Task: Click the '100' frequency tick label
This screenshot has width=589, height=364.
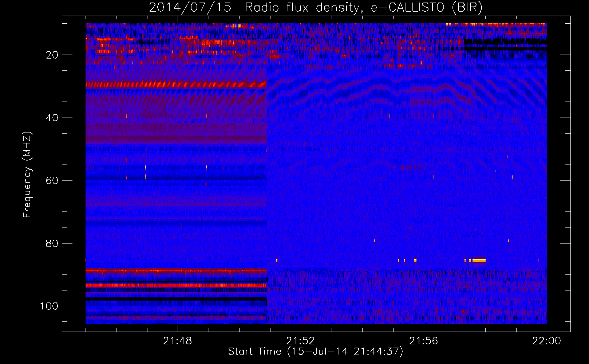Action: (x=49, y=306)
